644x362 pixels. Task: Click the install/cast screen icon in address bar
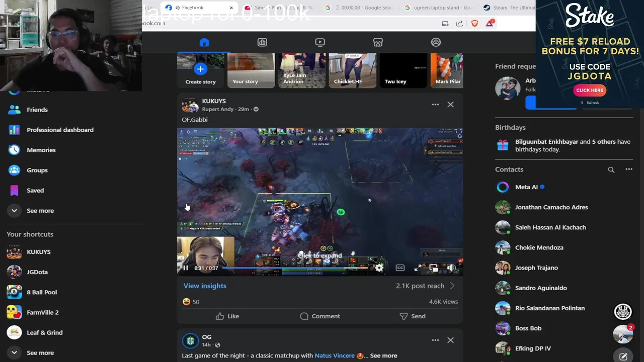click(445, 23)
